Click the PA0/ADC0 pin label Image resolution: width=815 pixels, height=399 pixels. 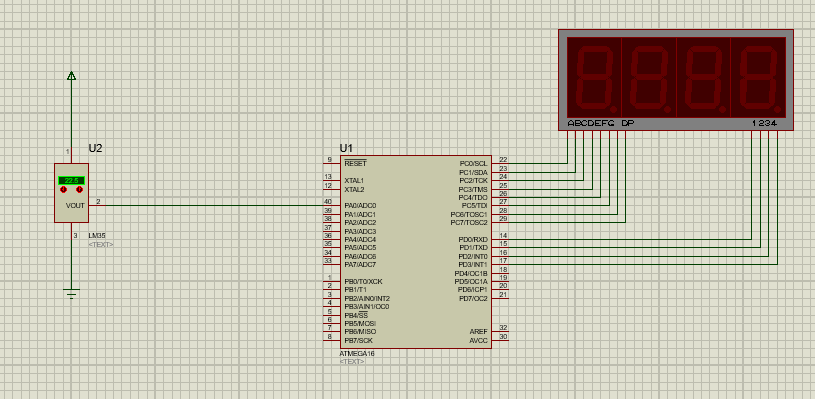[x=360, y=206]
